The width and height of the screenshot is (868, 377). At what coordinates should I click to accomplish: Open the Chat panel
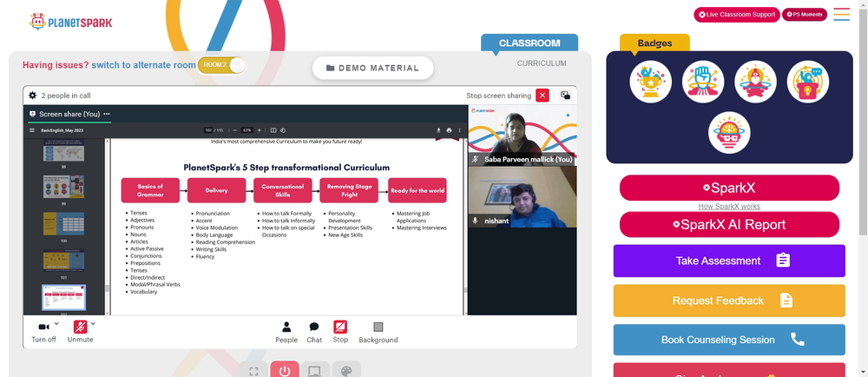tap(314, 332)
